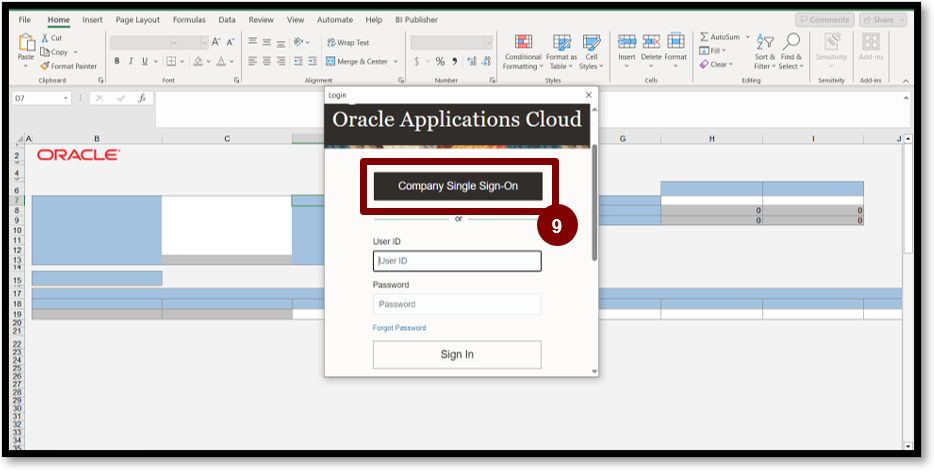
Task: Click the Cut scissors icon
Action: tap(45, 38)
